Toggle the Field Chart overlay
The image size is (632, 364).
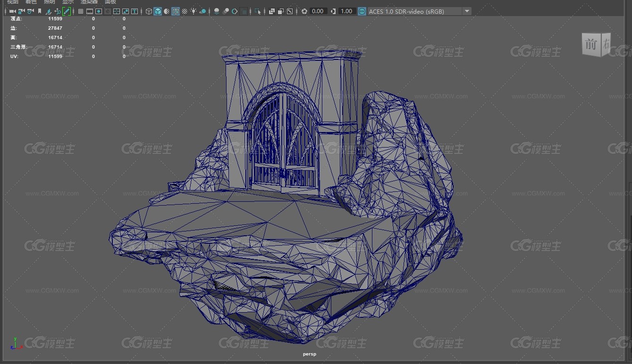click(117, 11)
